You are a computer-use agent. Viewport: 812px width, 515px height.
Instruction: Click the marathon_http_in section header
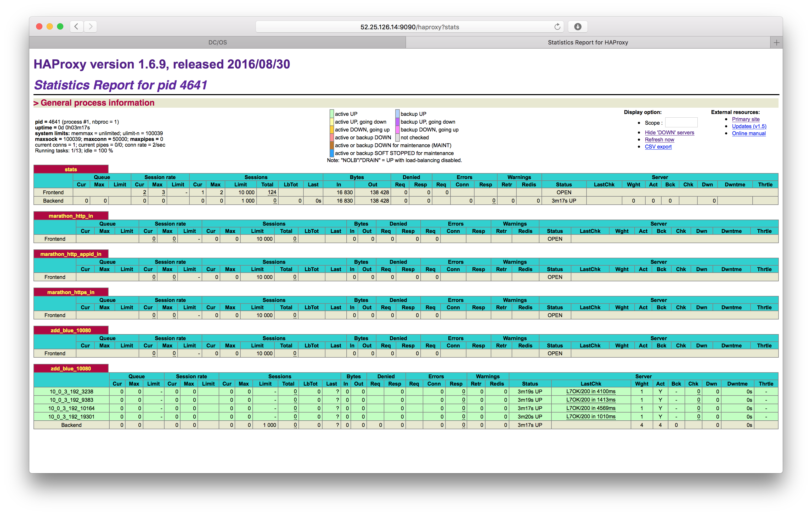coord(71,216)
